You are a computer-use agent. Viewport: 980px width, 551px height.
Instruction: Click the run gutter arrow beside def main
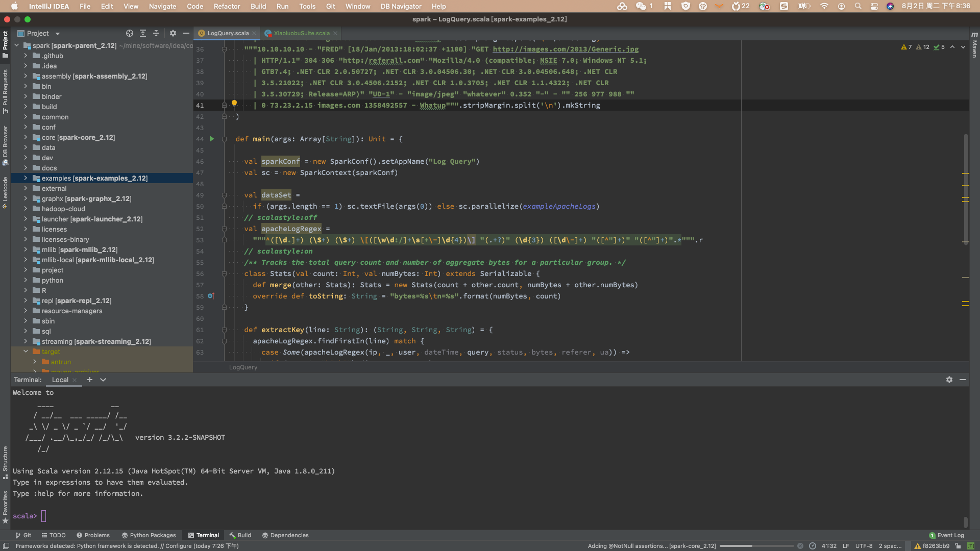pyautogui.click(x=212, y=139)
